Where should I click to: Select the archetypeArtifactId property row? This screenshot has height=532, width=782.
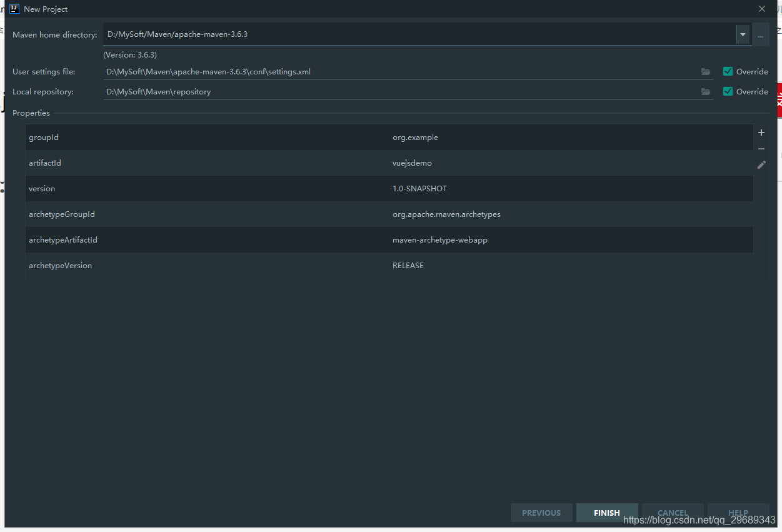389,239
